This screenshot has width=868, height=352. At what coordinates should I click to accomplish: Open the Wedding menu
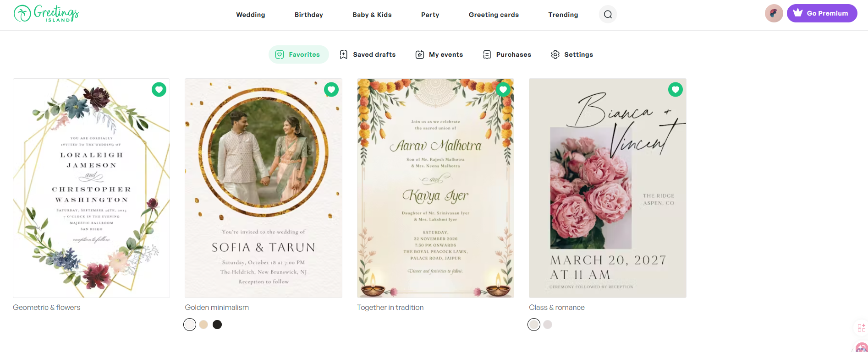(x=251, y=15)
